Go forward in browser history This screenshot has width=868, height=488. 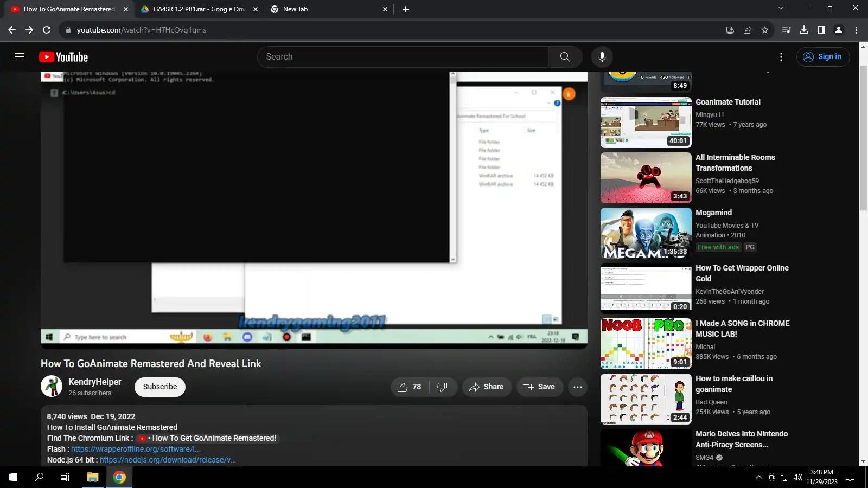tap(29, 30)
